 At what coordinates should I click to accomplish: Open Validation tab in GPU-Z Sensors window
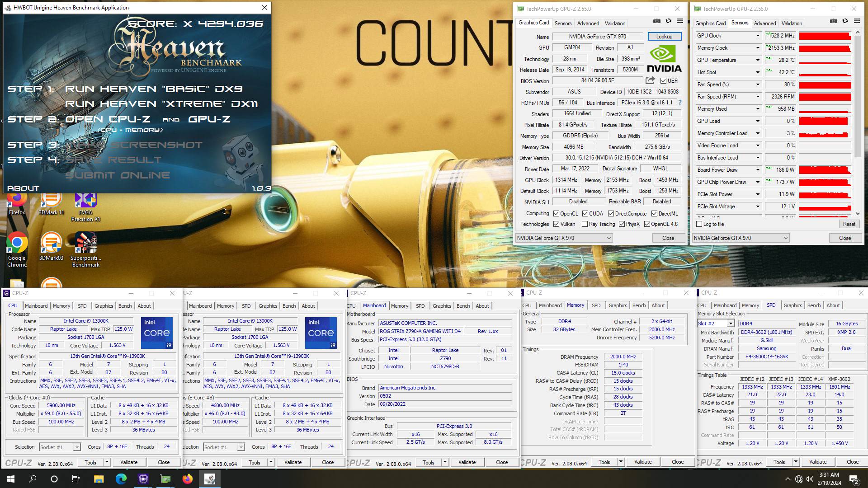coord(792,23)
